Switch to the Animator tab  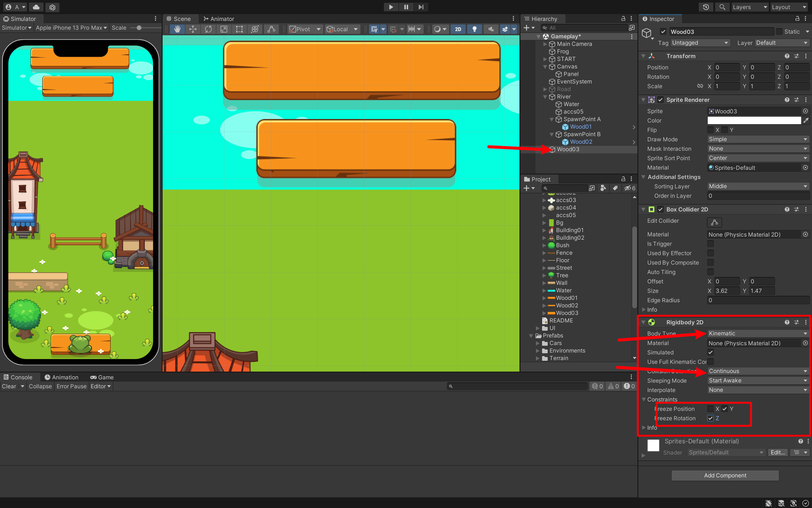pyautogui.click(x=219, y=19)
